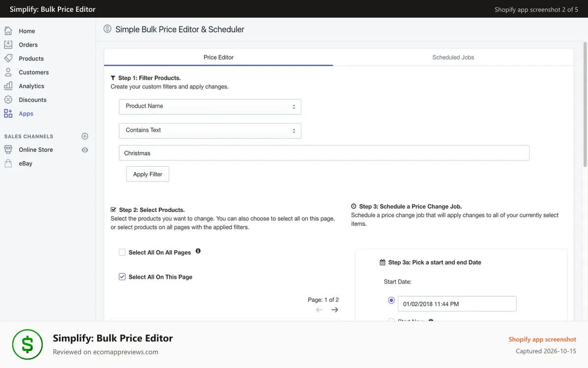This screenshot has width=588, height=368.
Task: Click the Products tag icon
Action: click(8, 58)
